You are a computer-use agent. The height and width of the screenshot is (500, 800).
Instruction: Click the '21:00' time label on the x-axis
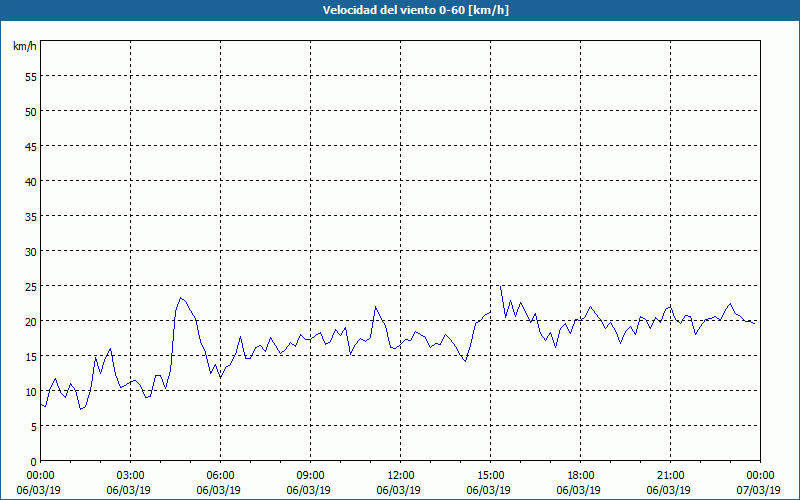(670, 476)
